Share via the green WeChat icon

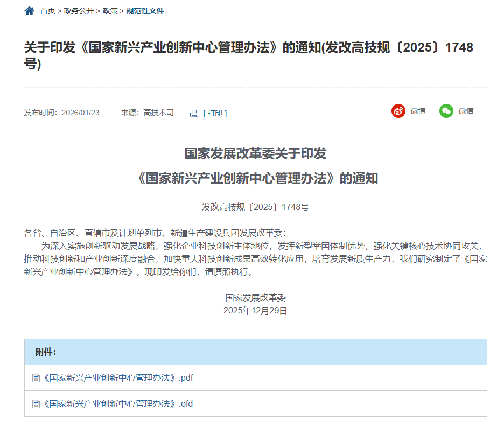click(x=446, y=111)
